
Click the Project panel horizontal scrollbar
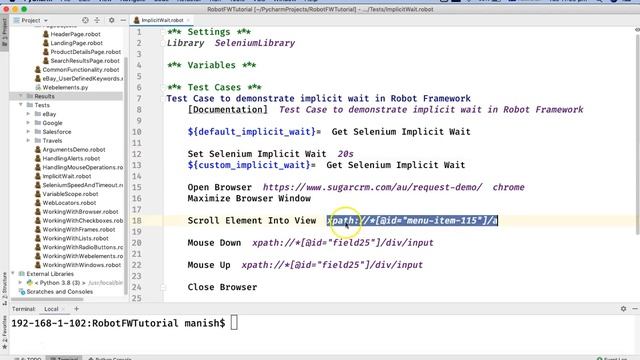coord(47,299)
